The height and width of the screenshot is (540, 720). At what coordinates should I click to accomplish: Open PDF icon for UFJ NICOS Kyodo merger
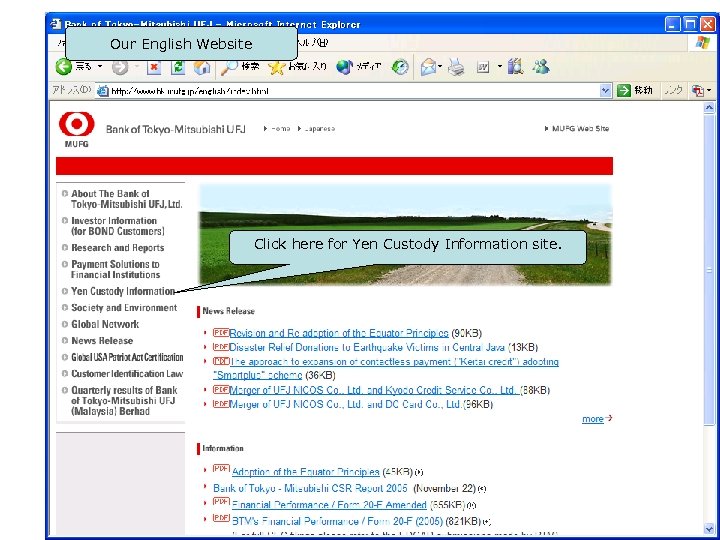[x=221, y=389]
